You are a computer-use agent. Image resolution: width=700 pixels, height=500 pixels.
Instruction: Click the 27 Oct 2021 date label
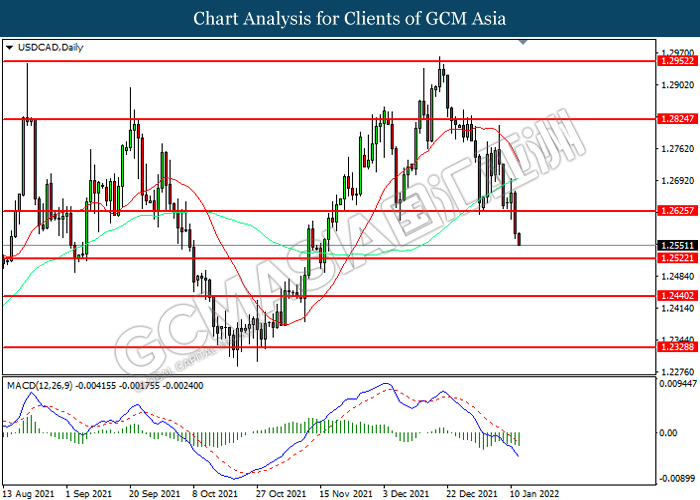pyautogui.click(x=281, y=494)
